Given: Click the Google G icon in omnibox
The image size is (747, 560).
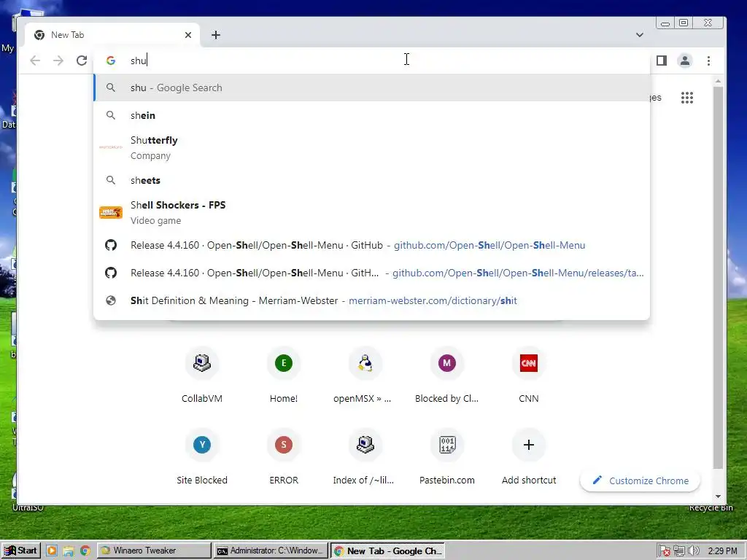Looking at the screenshot, I should click(x=111, y=61).
